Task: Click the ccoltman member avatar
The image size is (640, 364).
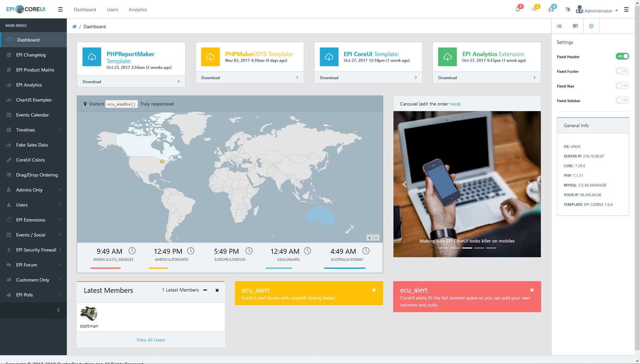Action: pos(89,314)
